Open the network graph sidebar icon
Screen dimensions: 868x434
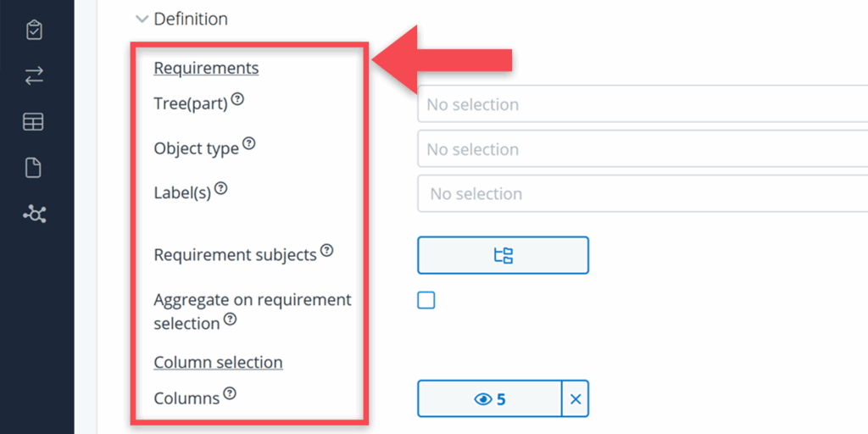(x=34, y=214)
